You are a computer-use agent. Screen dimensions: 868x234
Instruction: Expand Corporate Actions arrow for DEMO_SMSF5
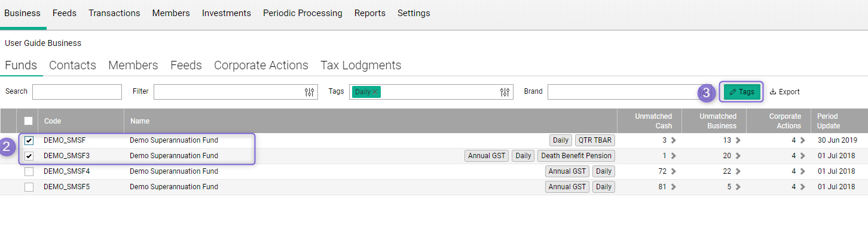coord(802,187)
